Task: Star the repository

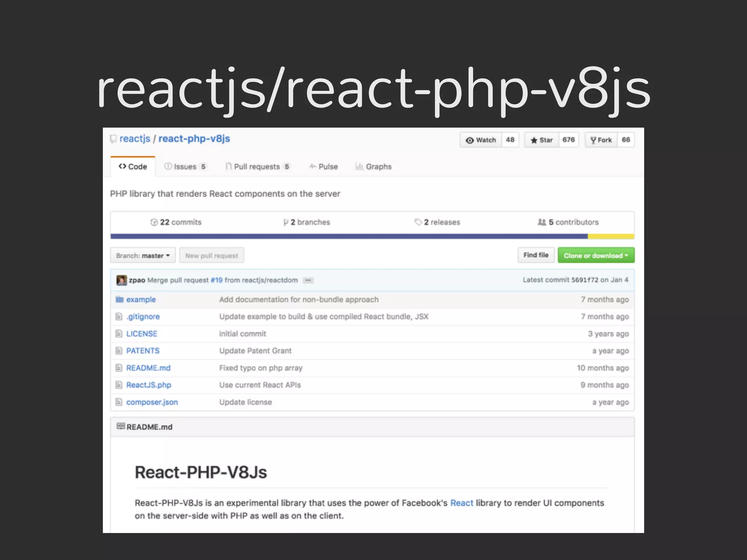Action: click(x=542, y=140)
